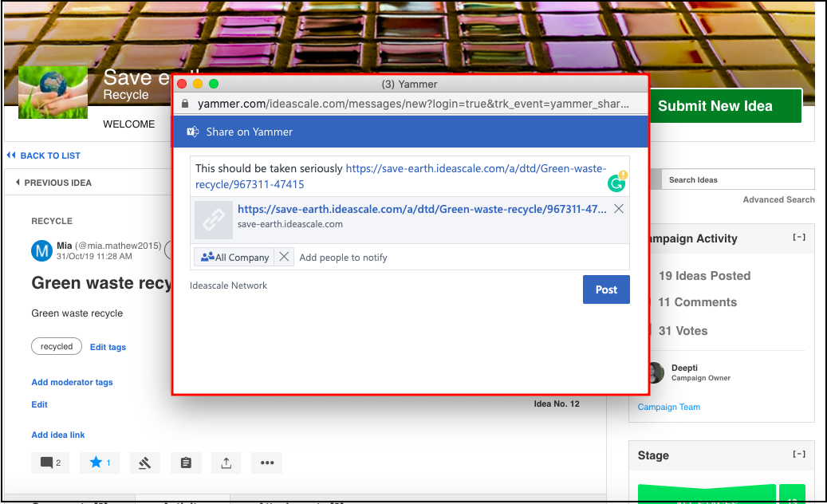Click the Save Earth community logo image
Viewport: 827px width, 504px height.
click(53, 93)
